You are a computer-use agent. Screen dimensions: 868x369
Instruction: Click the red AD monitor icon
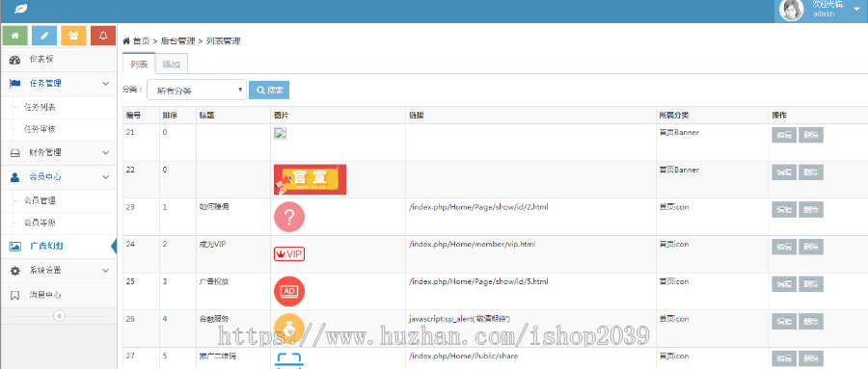pos(289,291)
